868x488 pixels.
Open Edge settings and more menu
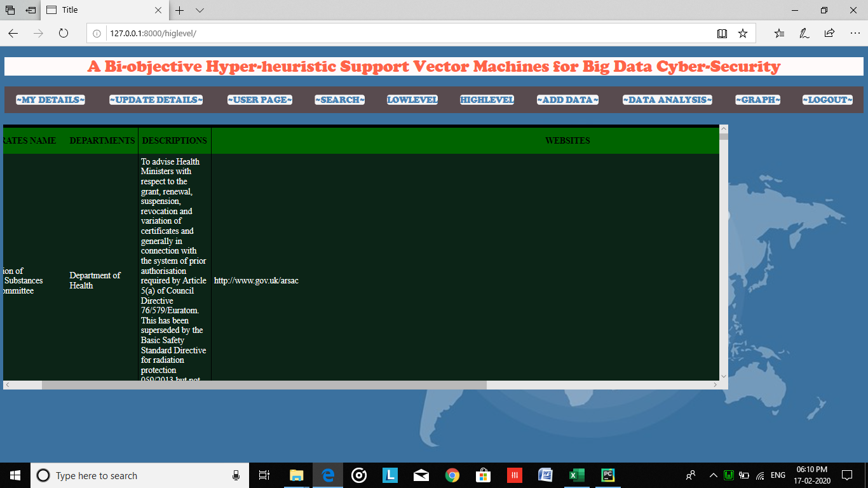(855, 33)
